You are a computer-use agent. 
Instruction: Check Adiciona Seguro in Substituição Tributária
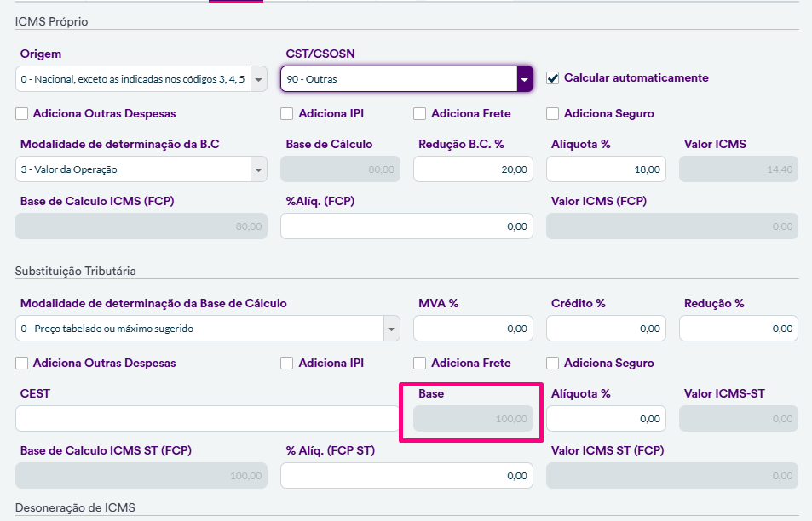tap(552, 363)
